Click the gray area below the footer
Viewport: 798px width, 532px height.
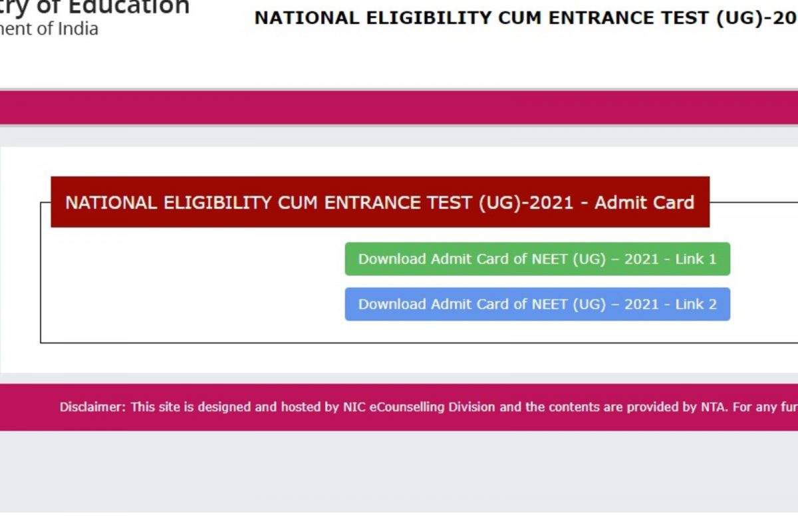(399, 471)
